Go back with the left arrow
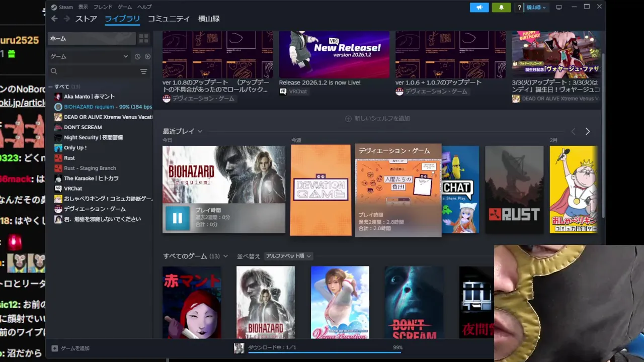Viewport: 644px width, 362px height. coord(54,19)
